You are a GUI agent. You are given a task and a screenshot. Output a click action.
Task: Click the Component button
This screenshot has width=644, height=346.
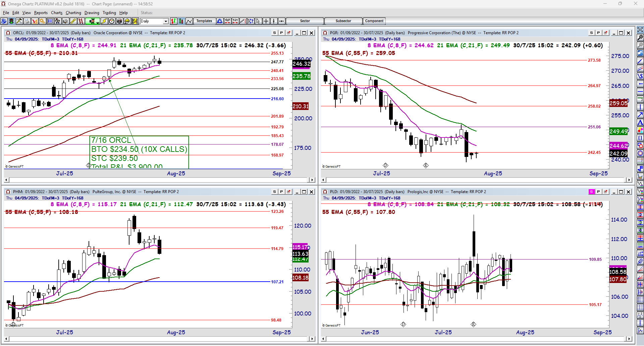click(374, 21)
